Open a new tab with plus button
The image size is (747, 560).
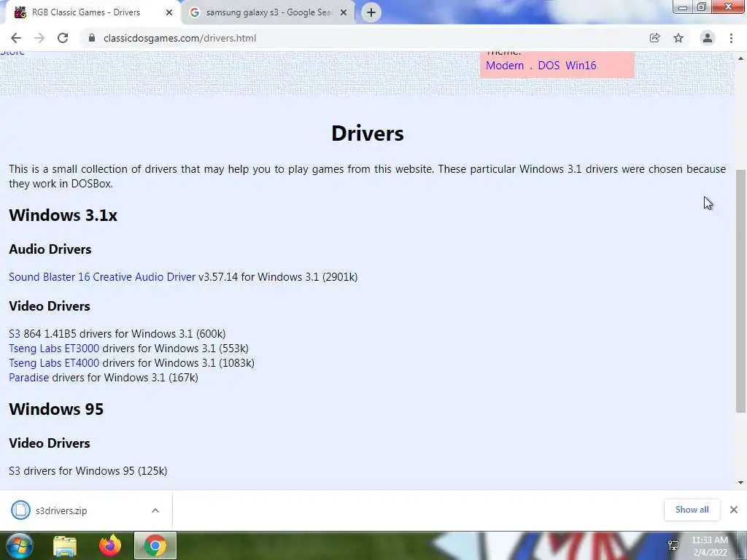pos(371,12)
